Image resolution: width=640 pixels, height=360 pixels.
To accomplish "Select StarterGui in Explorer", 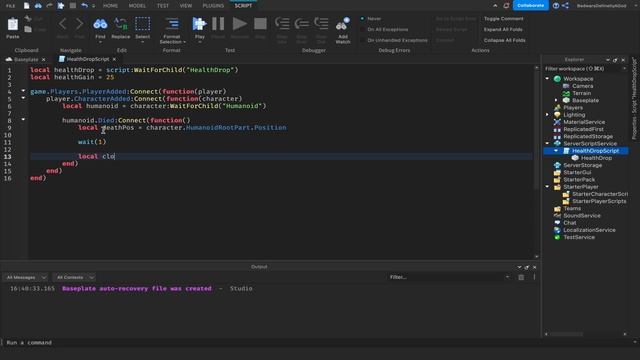I will coord(577,173).
